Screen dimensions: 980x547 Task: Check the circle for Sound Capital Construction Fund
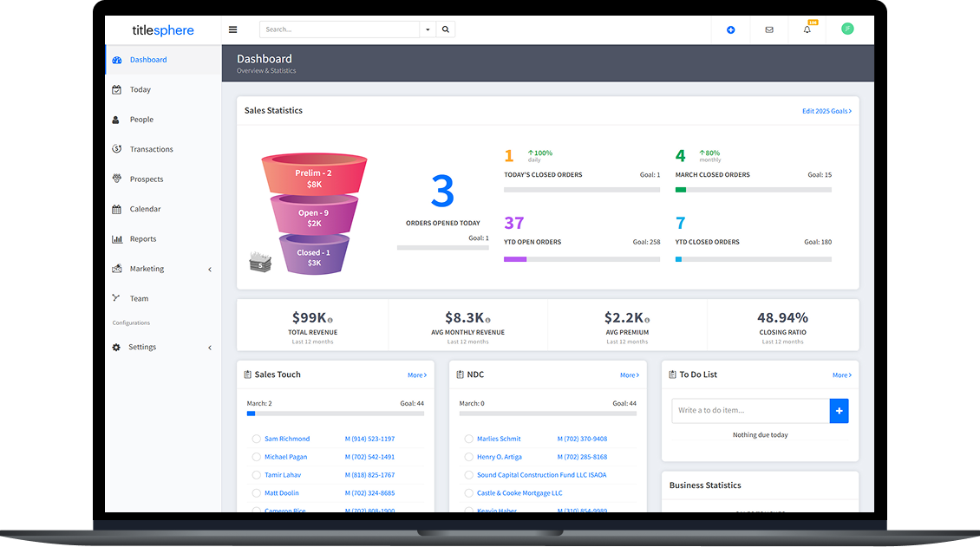pos(468,475)
